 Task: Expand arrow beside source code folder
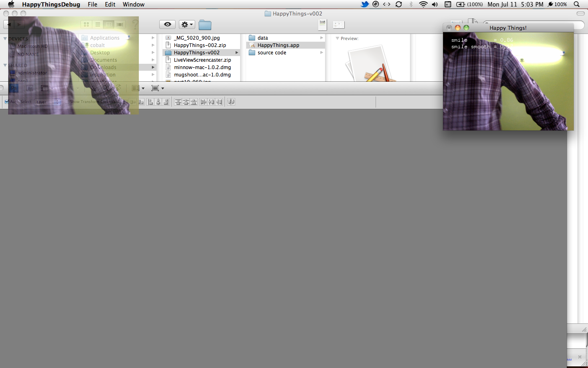322,53
